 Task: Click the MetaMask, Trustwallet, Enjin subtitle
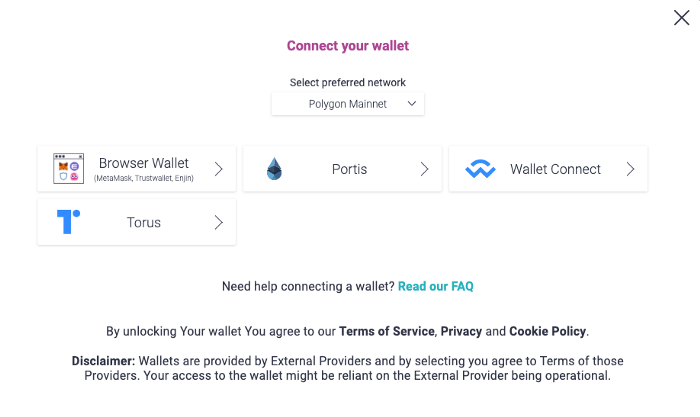pyautogui.click(x=144, y=178)
